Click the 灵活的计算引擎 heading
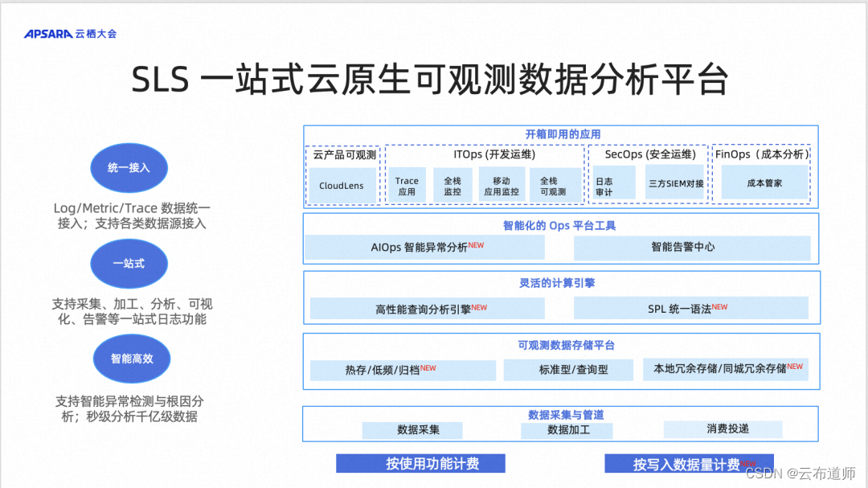The height and width of the screenshot is (488, 868). pos(557,283)
